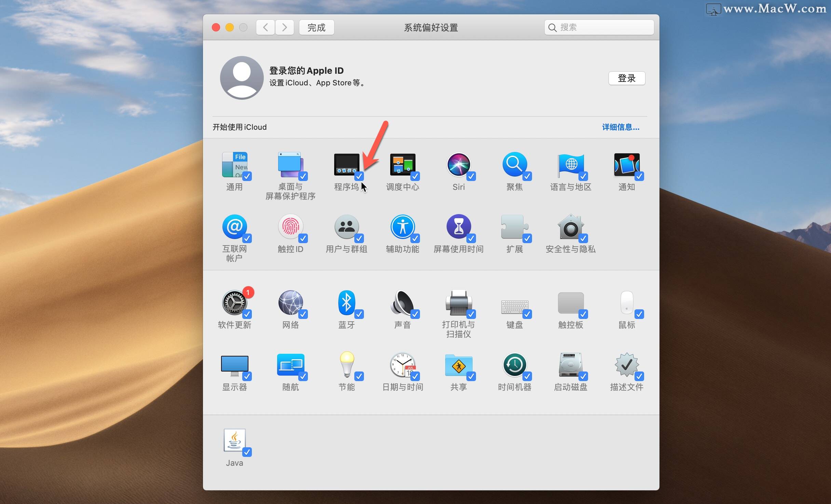Open the iCloud details (详细信息...) link
This screenshot has width=831, height=504.
[620, 127]
